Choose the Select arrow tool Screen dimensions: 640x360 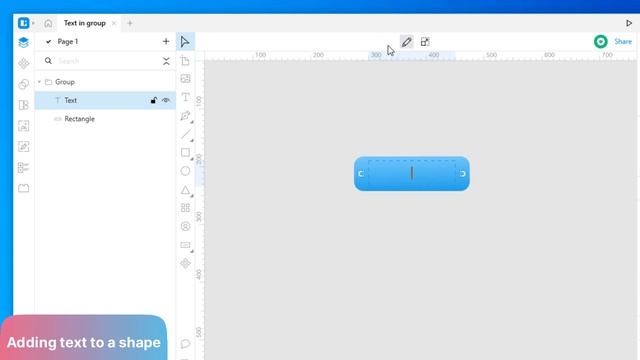[185, 42]
